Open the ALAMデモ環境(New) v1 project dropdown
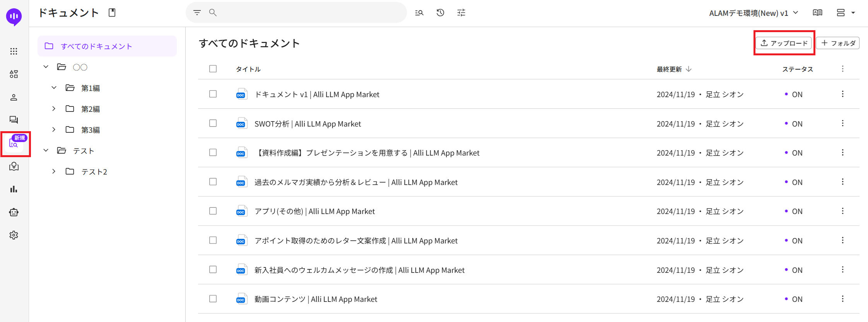Viewport: 868px width, 322px height. click(x=754, y=13)
